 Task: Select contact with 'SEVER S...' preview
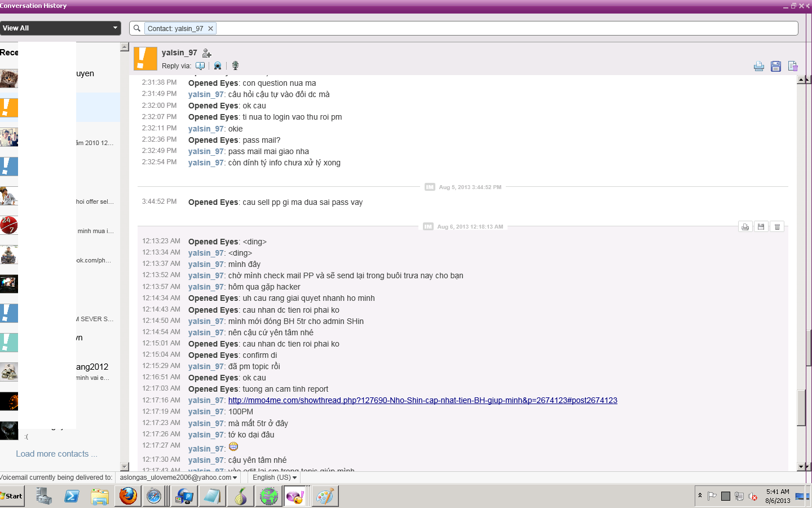click(x=60, y=313)
